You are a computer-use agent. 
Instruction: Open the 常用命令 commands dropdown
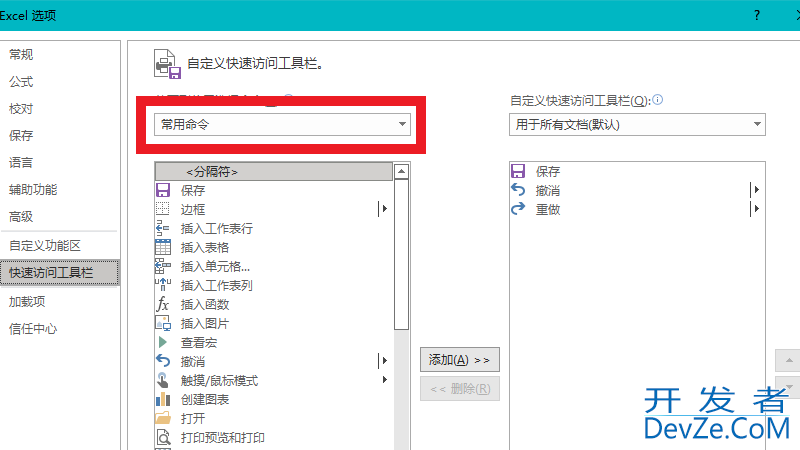[x=282, y=124]
